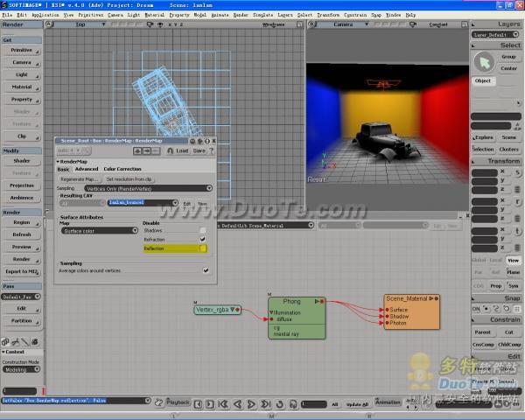Click the select arrow tool icon

[x=484, y=61]
